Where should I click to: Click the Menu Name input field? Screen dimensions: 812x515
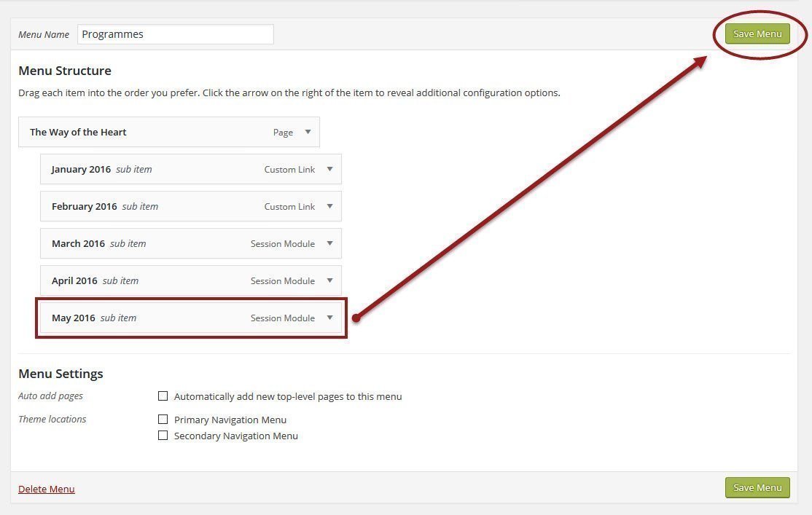175,34
